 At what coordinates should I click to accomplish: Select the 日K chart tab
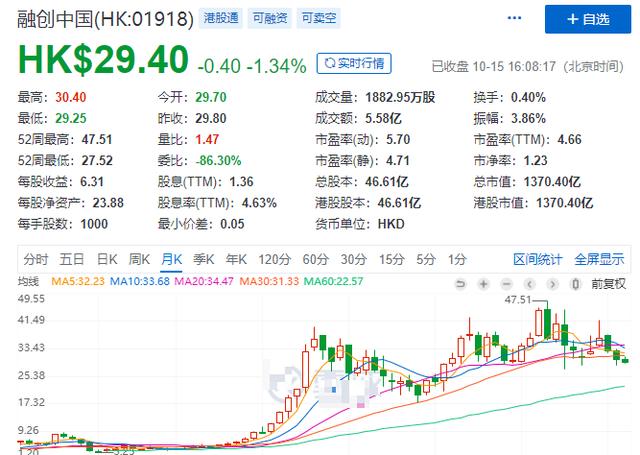click(107, 259)
